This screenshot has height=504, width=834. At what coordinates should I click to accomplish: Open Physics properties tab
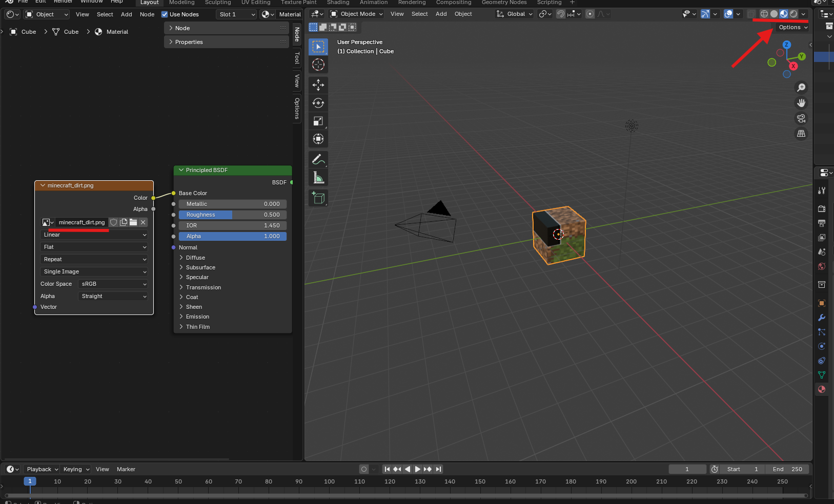pyautogui.click(x=822, y=346)
